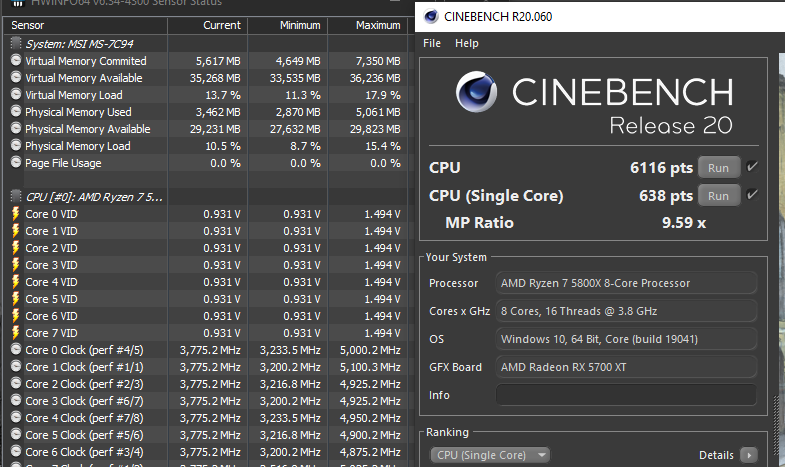Click the Core 5 VID lightning bolt icon
785x467 pixels.
point(16,299)
